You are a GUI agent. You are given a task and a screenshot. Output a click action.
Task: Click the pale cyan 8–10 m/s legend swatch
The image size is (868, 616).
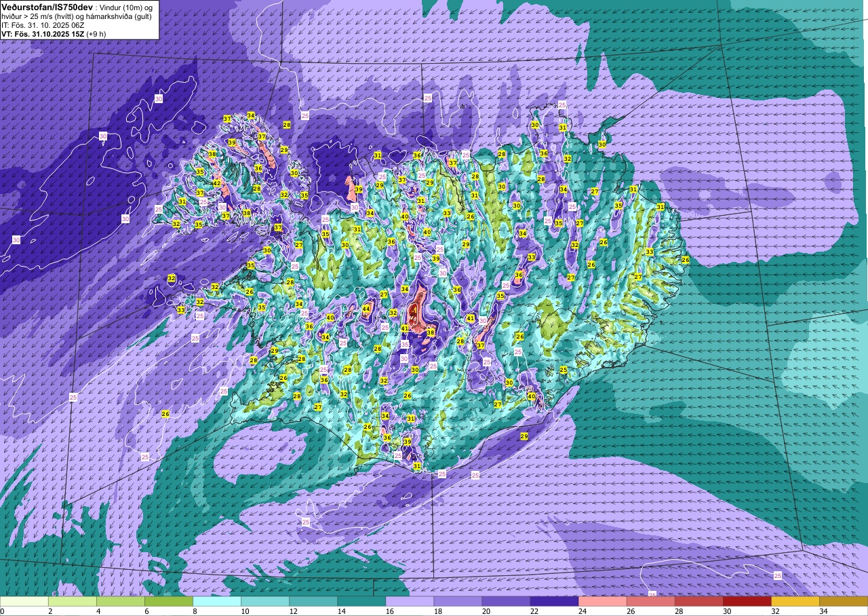tap(217, 601)
